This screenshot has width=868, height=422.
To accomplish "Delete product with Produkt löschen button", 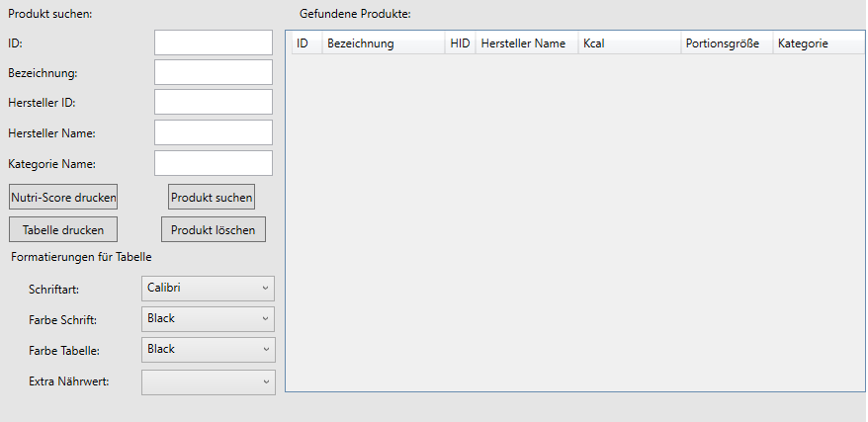I will click(x=214, y=229).
